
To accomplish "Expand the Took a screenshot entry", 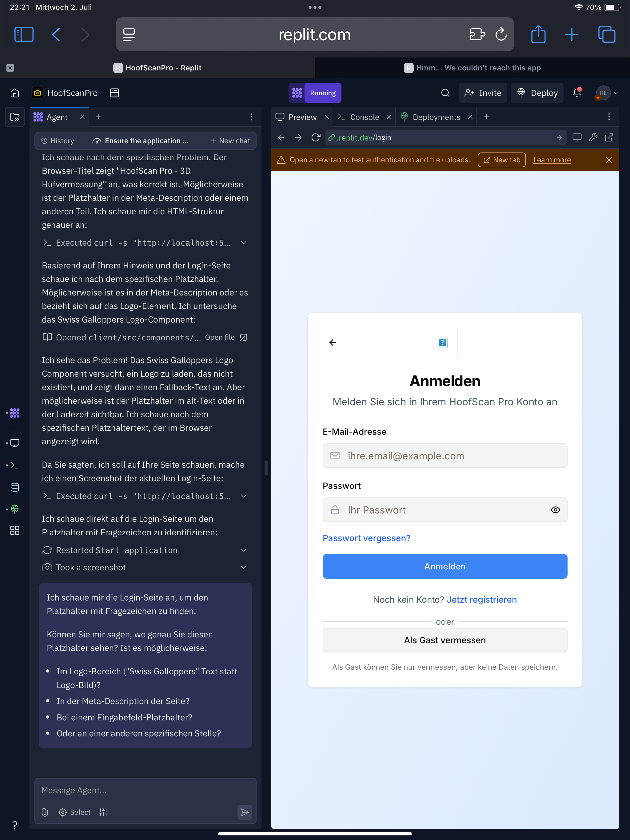I will [244, 567].
